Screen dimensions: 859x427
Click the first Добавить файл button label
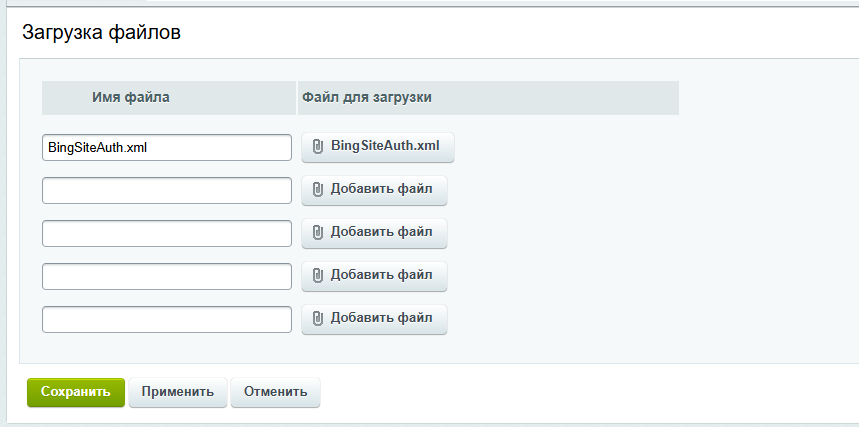381,189
